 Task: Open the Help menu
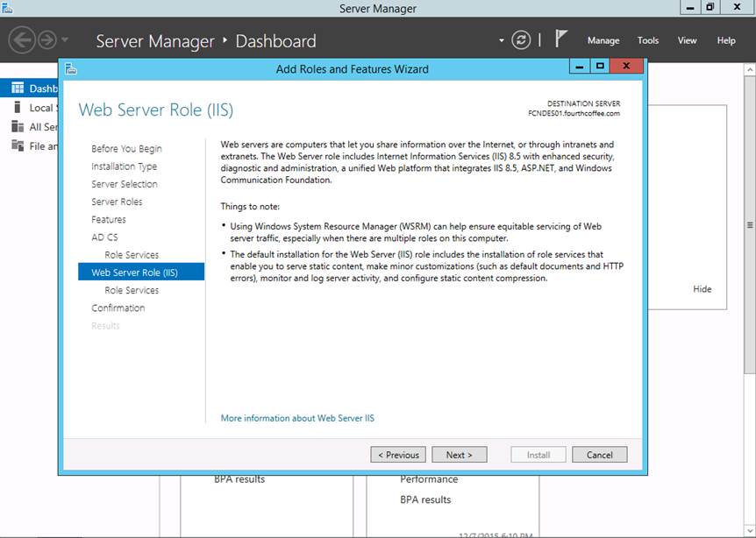(x=725, y=40)
